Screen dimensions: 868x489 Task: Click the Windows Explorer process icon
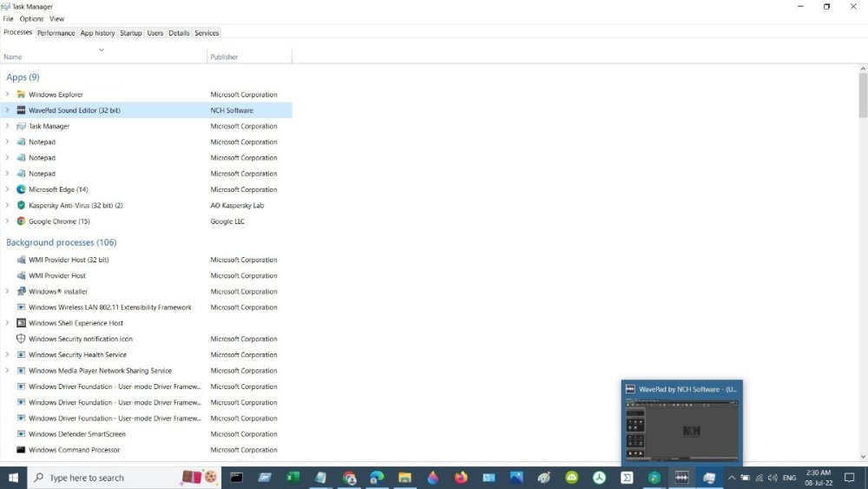pyautogui.click(x=21, y=94)
